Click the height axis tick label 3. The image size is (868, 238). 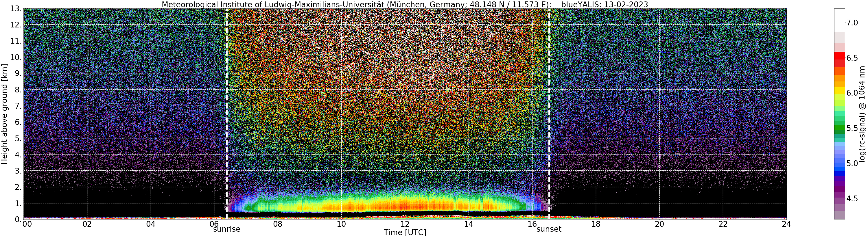(18, 171)
